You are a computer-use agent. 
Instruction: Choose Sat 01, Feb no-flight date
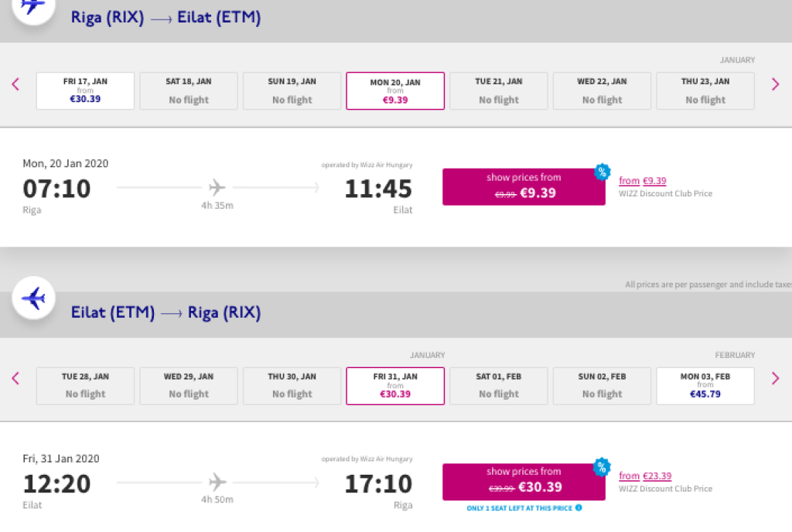coord(499,385)
